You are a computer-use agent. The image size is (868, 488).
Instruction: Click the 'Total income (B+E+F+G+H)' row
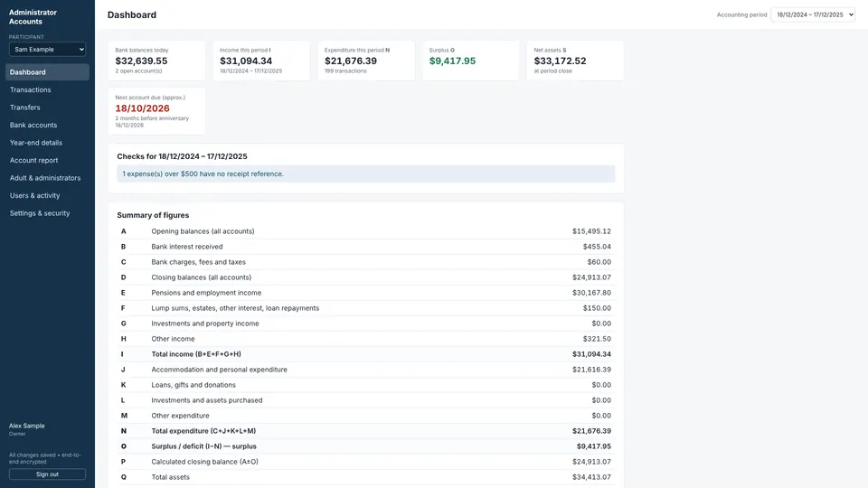[366, 354]
